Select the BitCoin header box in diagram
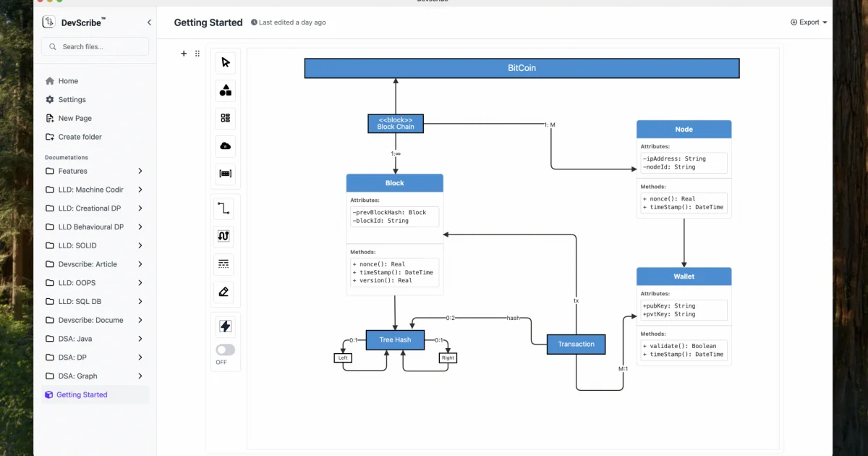Image resolution: width=868 pixels, height=456 pixels. point(522,68)
